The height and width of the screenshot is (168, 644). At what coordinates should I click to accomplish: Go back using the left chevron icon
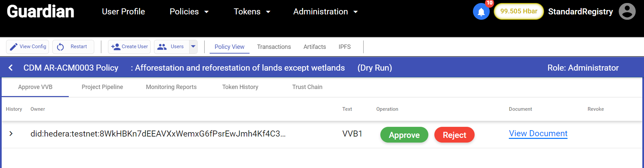pyautogui.click(x=11, y=68)
